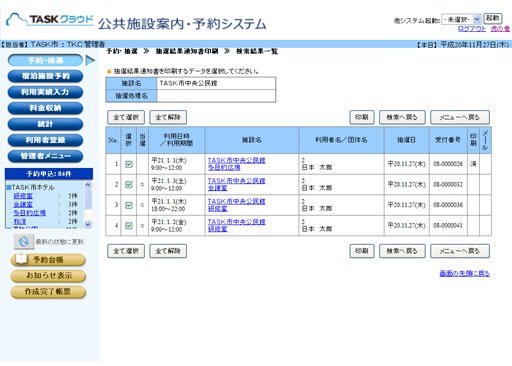This screenshot has width=512, height=366.
Task: Toggle the selection checkbox in row 3
Action: (129, 205)
